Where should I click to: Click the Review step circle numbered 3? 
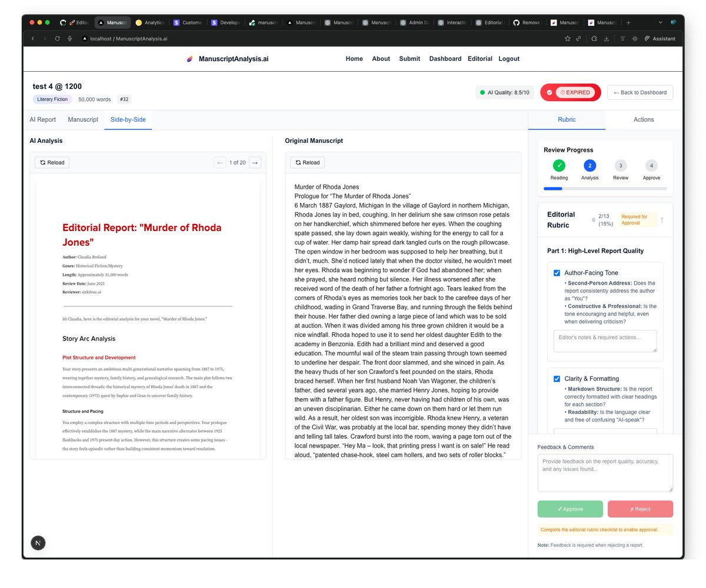pyautogui.click(x=621, y=166)
